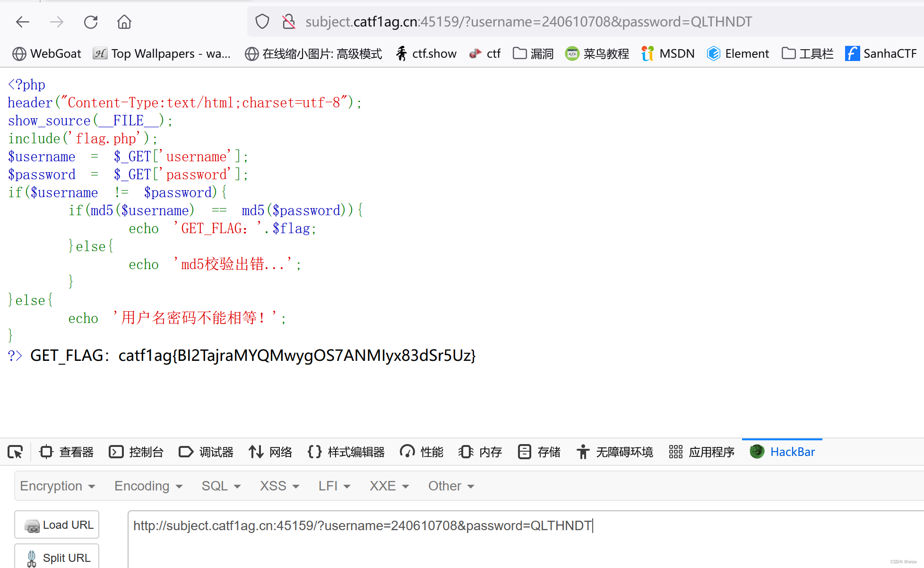Switch to the 应用程序 application tab

(x=701, y=452)
